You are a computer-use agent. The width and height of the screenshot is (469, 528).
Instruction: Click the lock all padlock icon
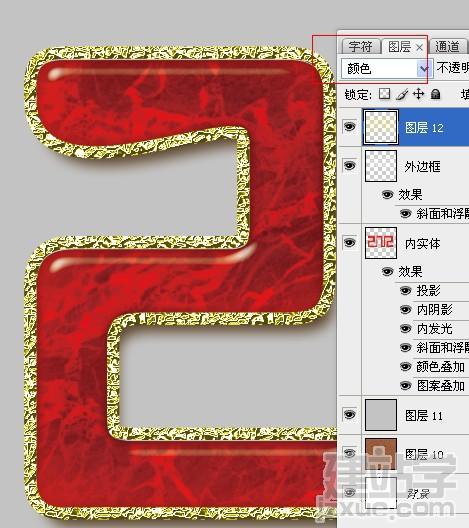[x=435, y=94]
